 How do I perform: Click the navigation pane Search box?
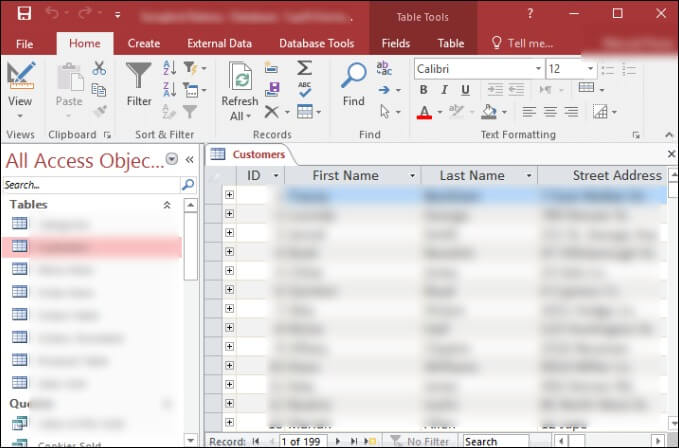tap(90, 185)
